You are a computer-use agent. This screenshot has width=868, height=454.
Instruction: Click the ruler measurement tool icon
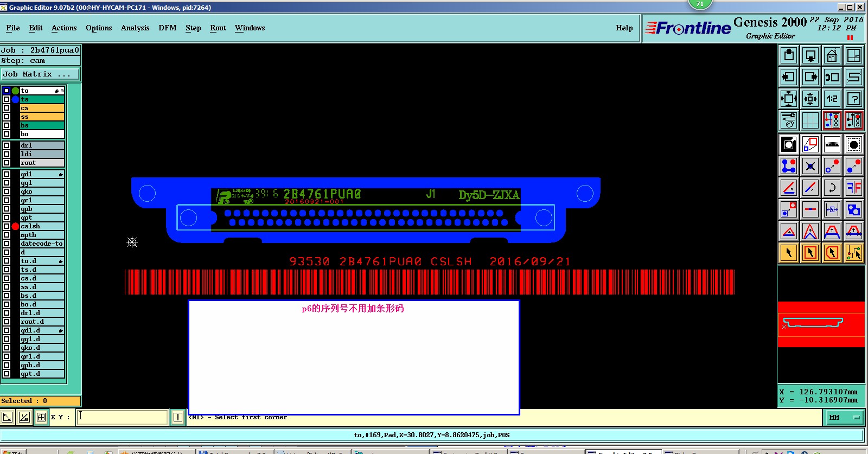click(x=832, y=144)
